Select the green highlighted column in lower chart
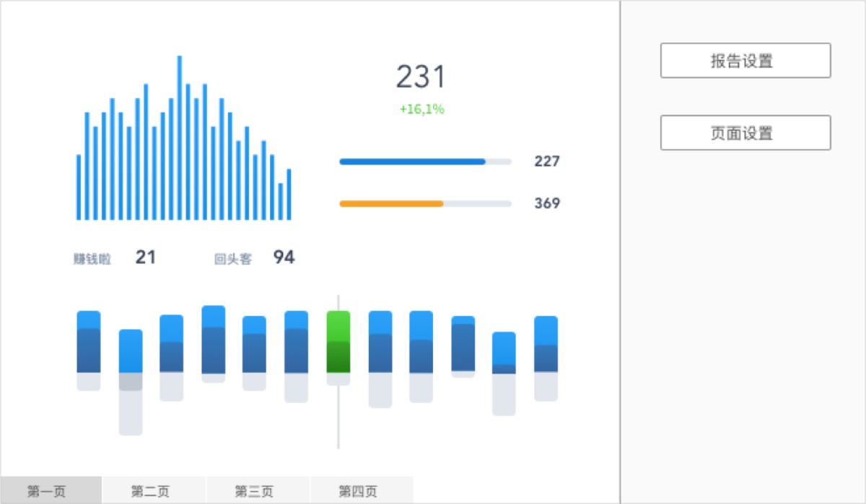This screenshot has width=866, height=504. pyautogui.click(x=338, y=342)
